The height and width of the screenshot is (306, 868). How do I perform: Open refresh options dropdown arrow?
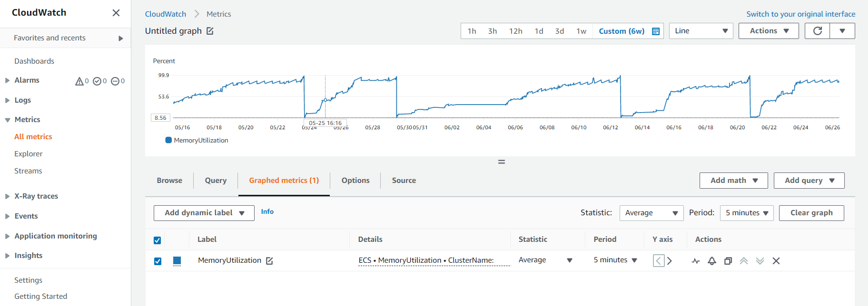coord(842,31)
